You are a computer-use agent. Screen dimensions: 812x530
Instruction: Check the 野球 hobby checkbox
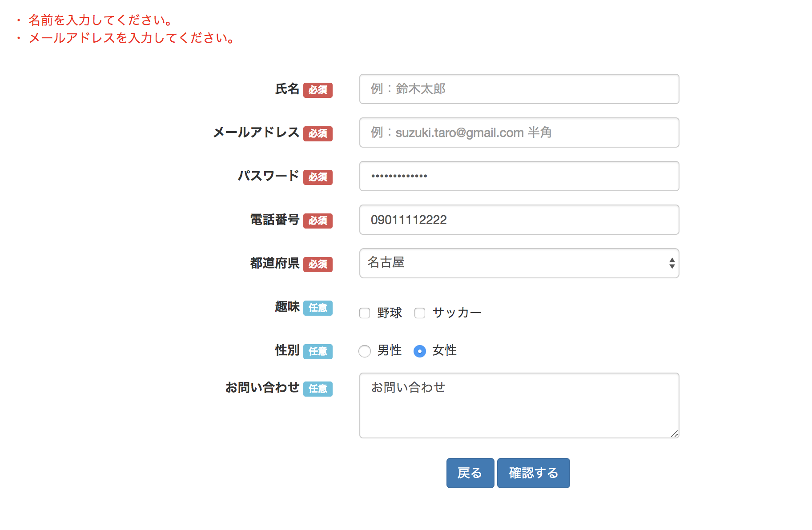tap(365, 313)
